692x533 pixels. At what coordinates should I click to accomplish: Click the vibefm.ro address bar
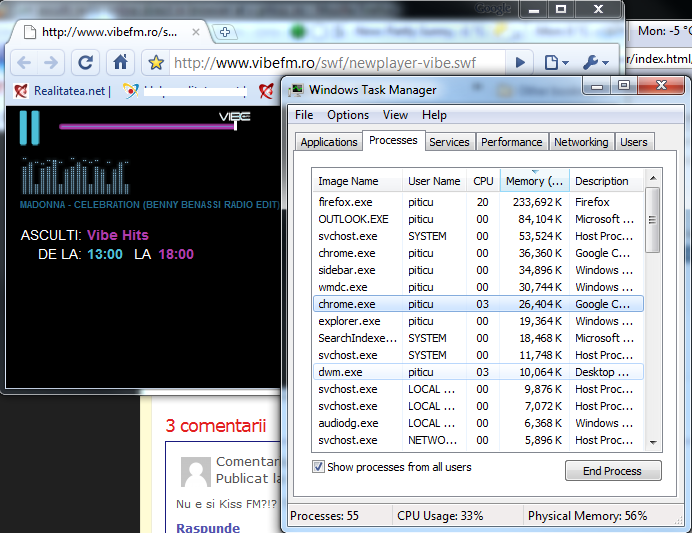click(x=338, y=63)
